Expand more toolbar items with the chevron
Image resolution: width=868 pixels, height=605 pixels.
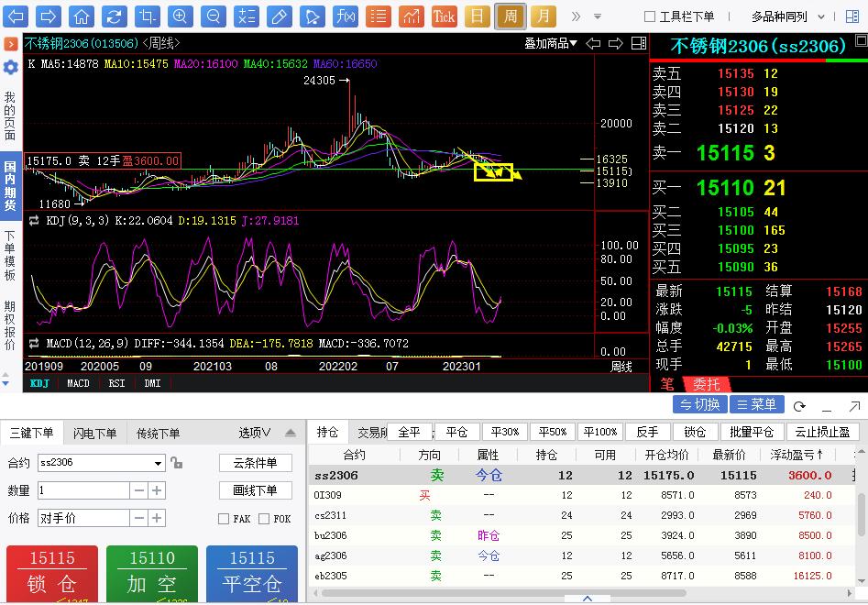pyautogui.click(x=577, y=16)
